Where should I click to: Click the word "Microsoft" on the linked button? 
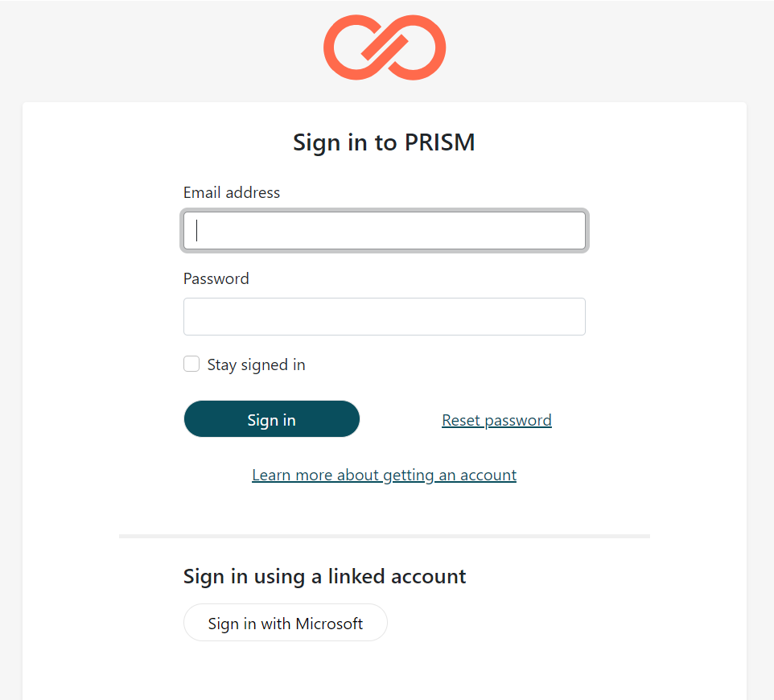coord(329,623)
